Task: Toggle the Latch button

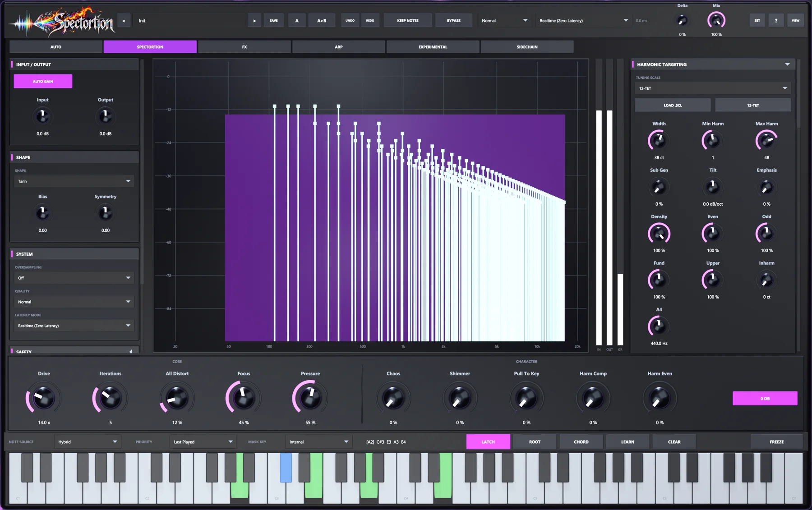Action: (x=488, y=442)
